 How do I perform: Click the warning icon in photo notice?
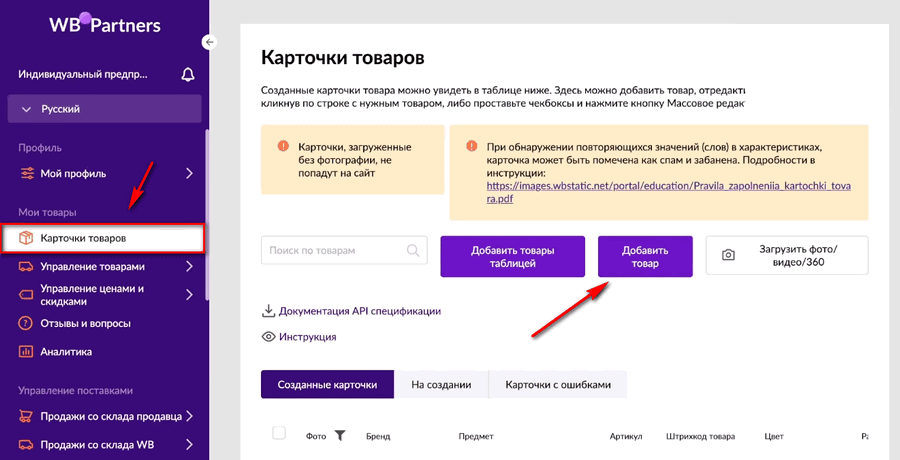[x=283, y=146]
